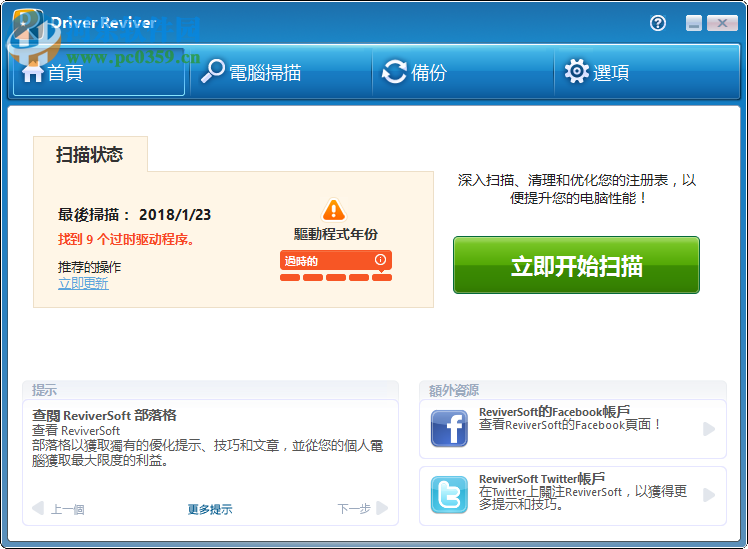Click the refresh arrows icon on 備份
The height and width of the screenshot is (549, 748).
(x=394, y=72)
